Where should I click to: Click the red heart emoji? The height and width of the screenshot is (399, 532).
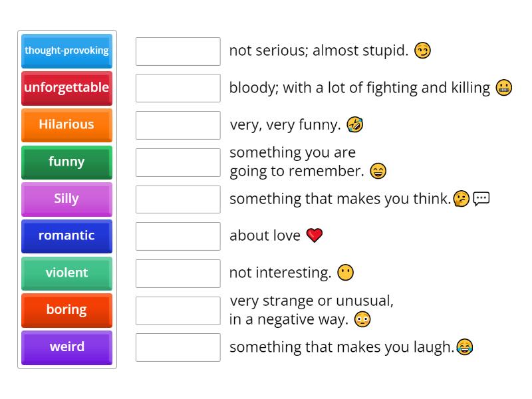click(x=314, y=235)
